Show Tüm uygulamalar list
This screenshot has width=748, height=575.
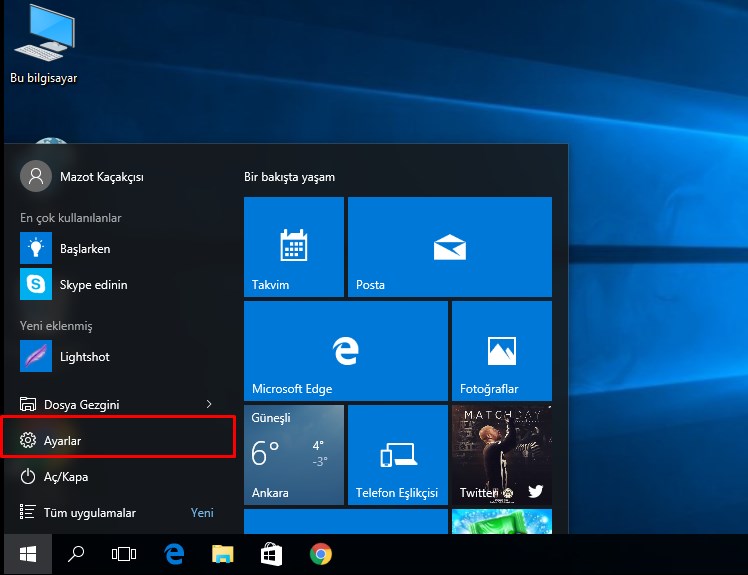(90, 513)
